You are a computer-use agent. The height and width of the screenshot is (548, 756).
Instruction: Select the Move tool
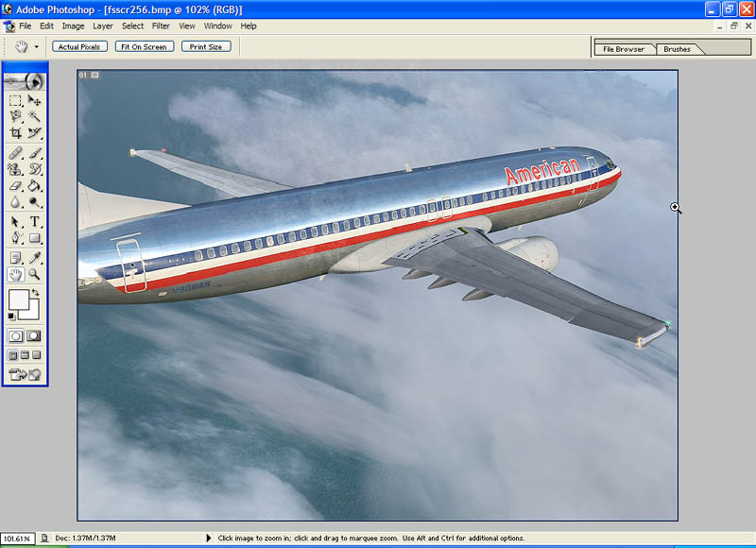coord(35,100)
